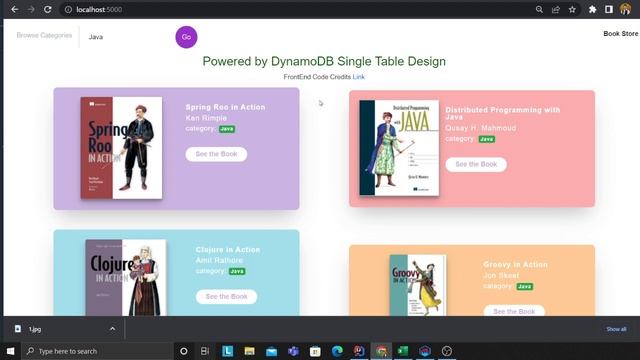The image size is (640, 360).
Task: Open the Windows Start menu
Action: click(x=11, y=351)
